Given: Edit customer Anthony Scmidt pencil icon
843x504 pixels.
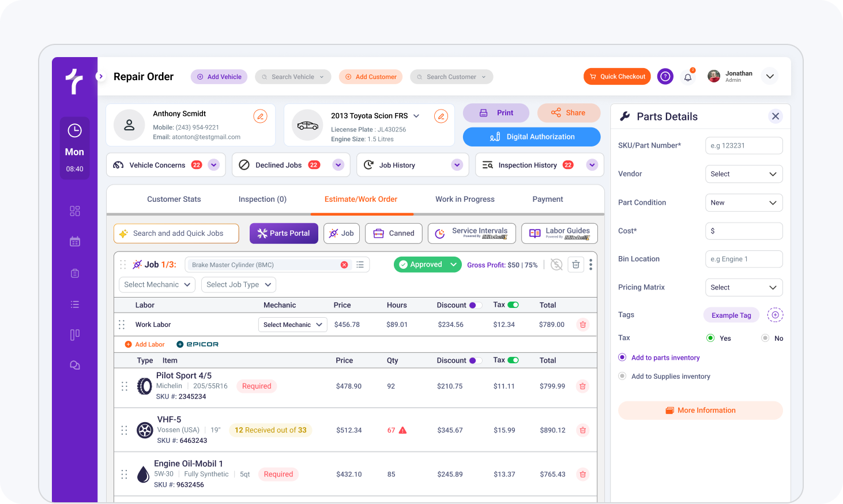Looking at the screenshot, I should tap(260, 116).
